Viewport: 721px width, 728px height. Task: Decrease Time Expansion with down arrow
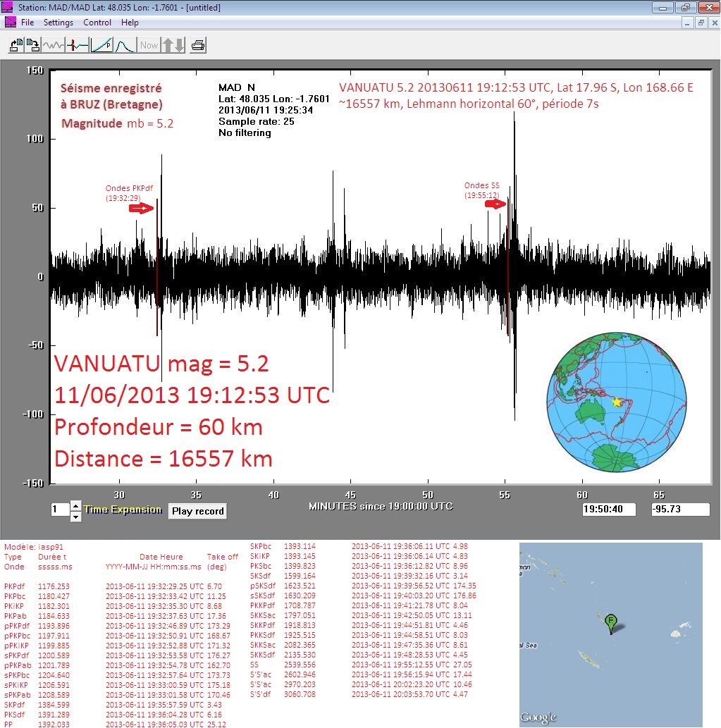point(76,517)
